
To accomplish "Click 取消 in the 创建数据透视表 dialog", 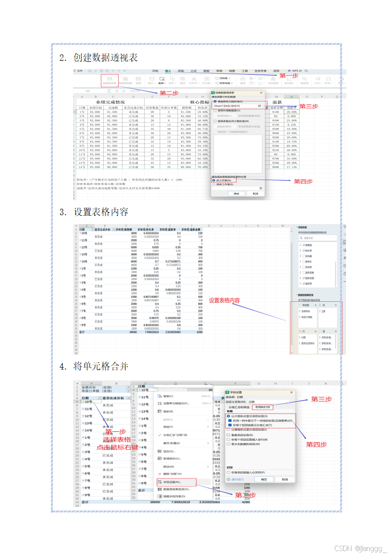I will [256, 193].
